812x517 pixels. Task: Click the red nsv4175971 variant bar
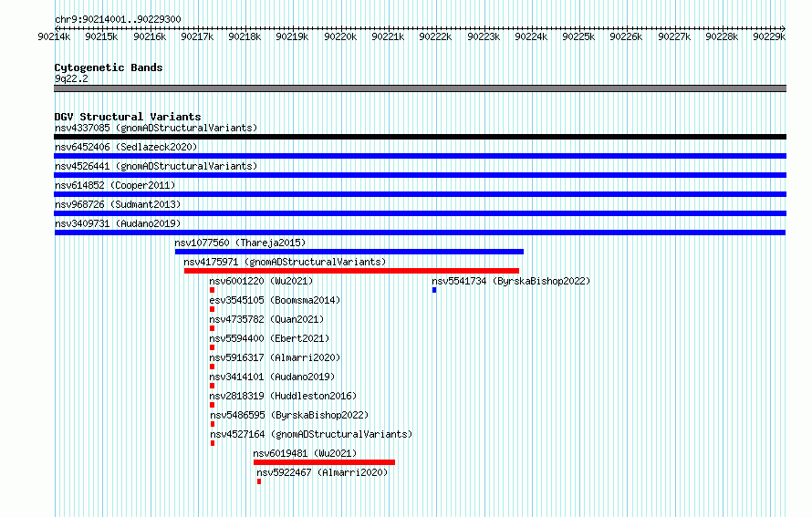click(351, 271)
